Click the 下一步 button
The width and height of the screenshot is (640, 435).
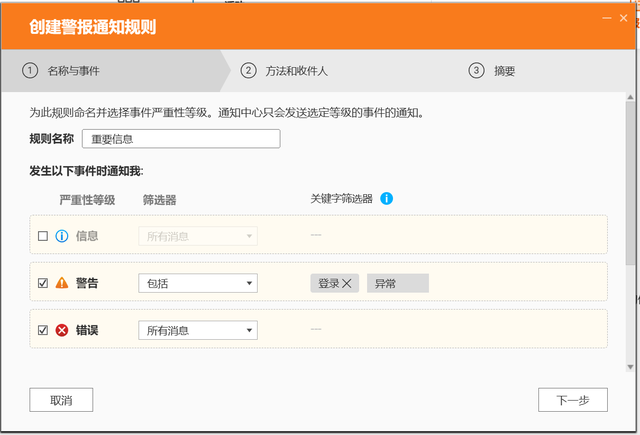coord(573,400)
